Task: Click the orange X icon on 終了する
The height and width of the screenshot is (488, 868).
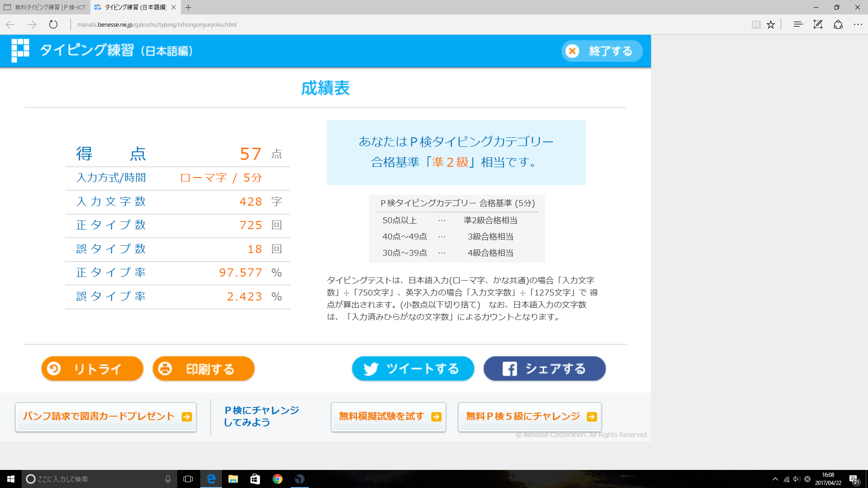Action: pos(572,51)
